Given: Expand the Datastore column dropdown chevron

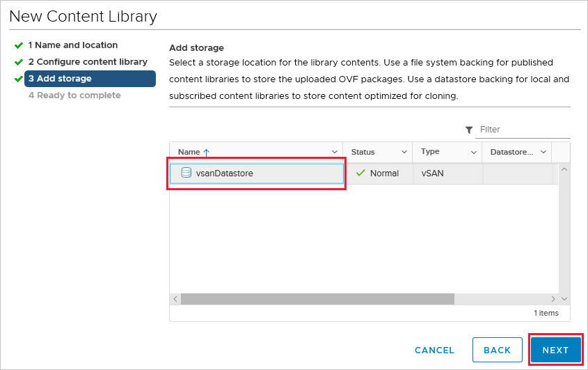Looking at the screenshot, I should (543, 152).
